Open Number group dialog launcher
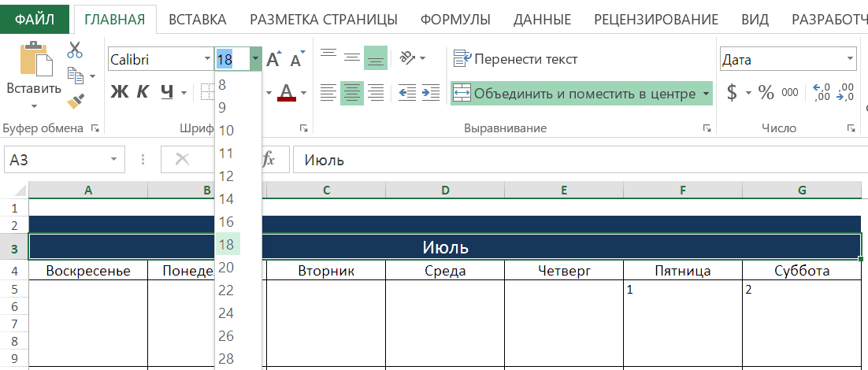 point(851,128)
